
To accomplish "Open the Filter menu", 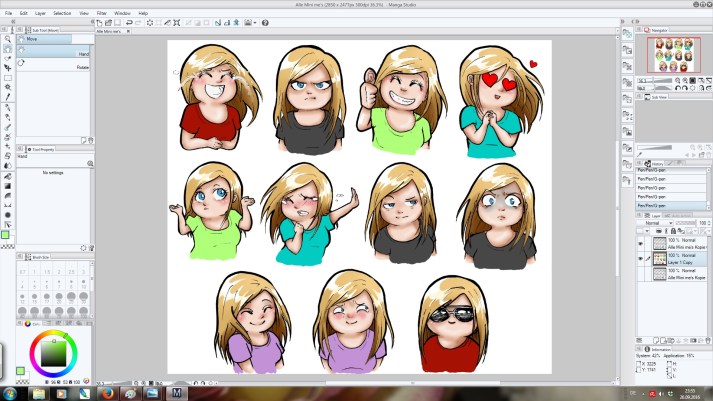I will (101, 13).
